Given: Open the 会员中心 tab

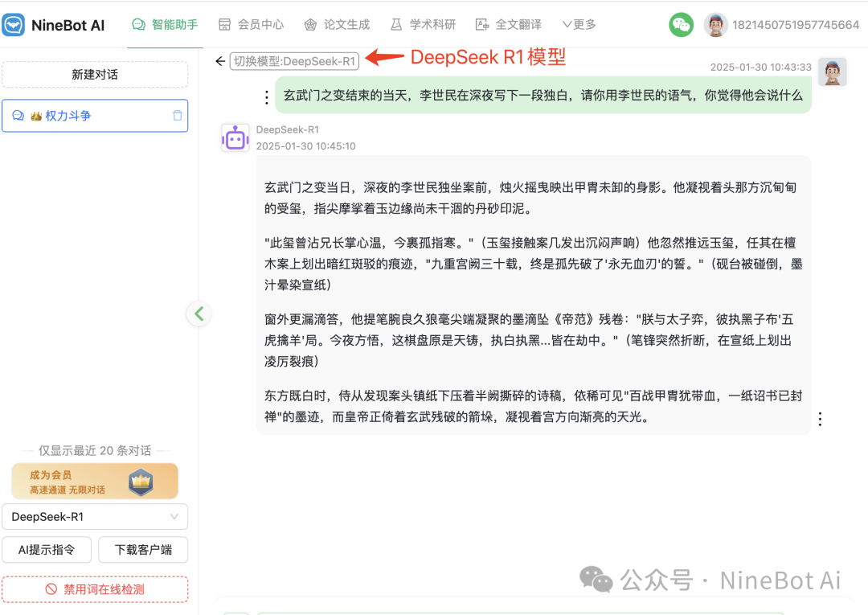Looking at the screenshot, I should [251, 24].
